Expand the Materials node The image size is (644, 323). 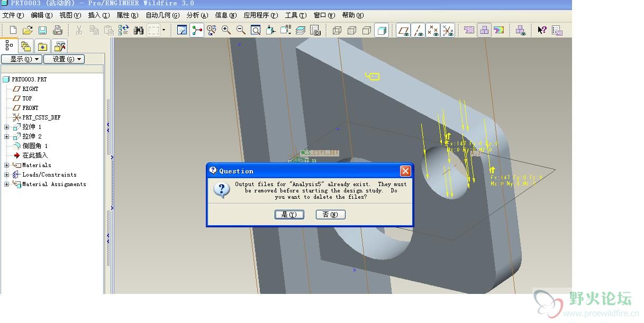tap(6, 165)
